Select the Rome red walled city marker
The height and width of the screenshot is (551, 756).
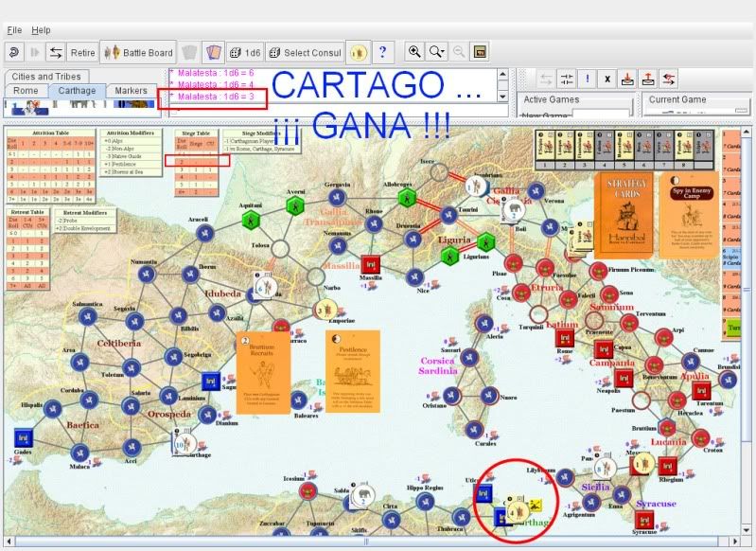565,337
